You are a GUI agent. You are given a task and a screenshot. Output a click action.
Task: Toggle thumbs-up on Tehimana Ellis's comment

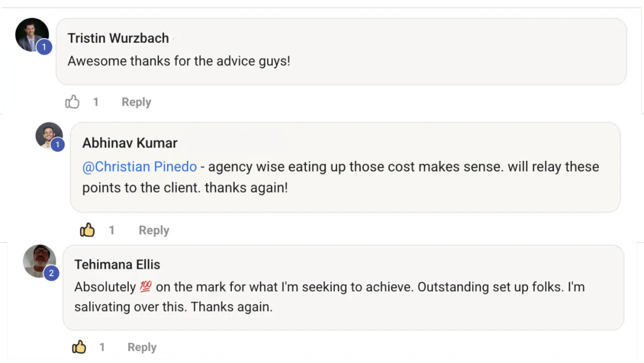pos(79,347)
